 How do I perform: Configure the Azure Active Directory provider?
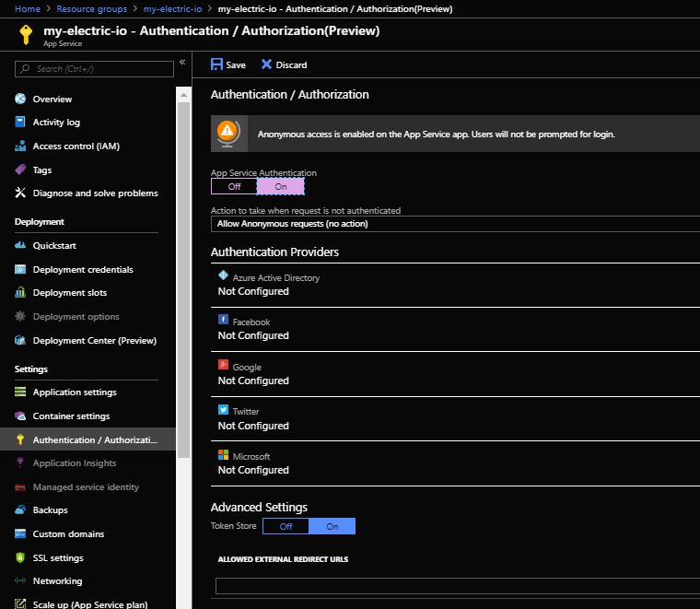[x=455, y=285]
